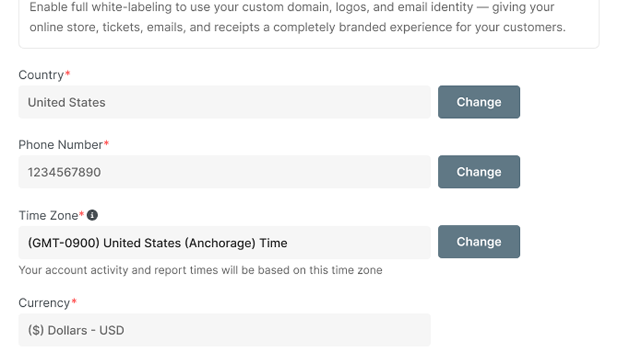Click the red asterisk after Time Zone
This screenshot has height=364, width=618.
coord(82,215)
